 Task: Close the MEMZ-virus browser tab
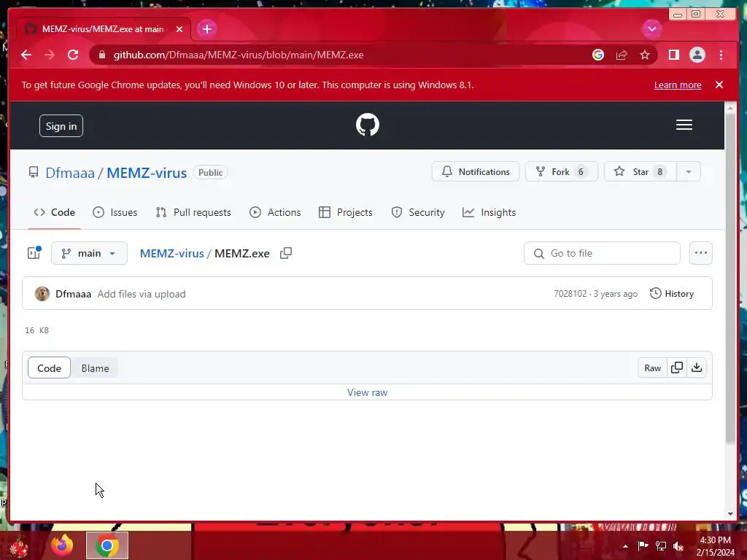click(x=179, y=29)
